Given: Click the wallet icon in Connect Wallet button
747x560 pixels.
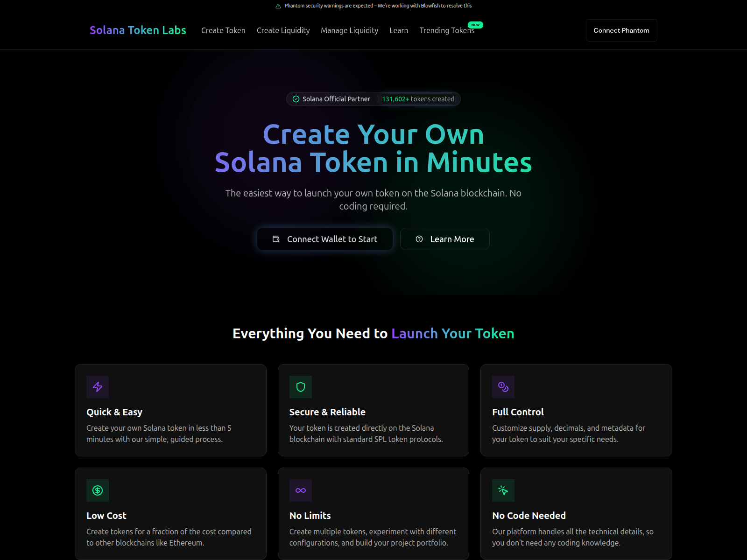Looking at the screenshot, I should (x=276, y=239).
